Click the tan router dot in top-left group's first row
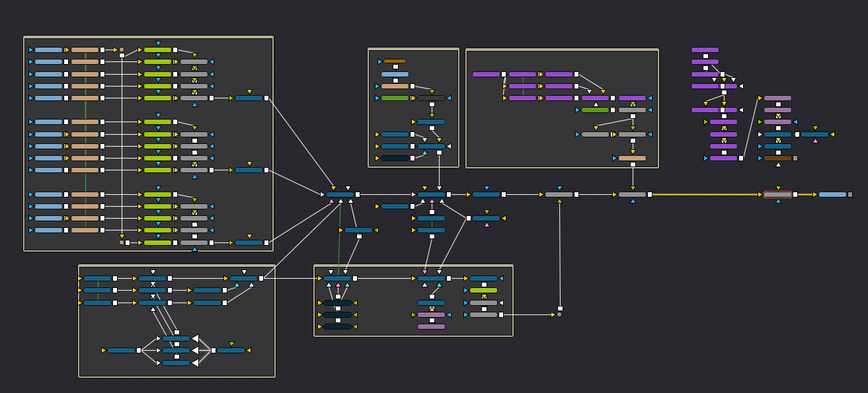Screen dimensions: 868x393 [122, 50]
